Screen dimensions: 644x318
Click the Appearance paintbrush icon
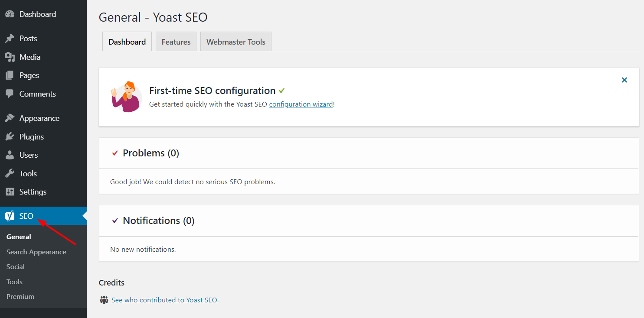click(x=10, y=118)
